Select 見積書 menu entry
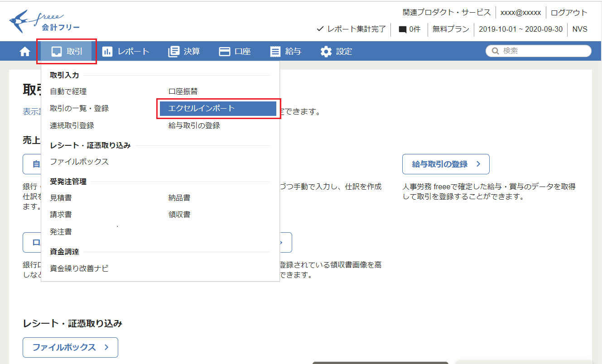The height and width of the screenshot is (364, 602). pyautogui.click(x=61, y=198)
